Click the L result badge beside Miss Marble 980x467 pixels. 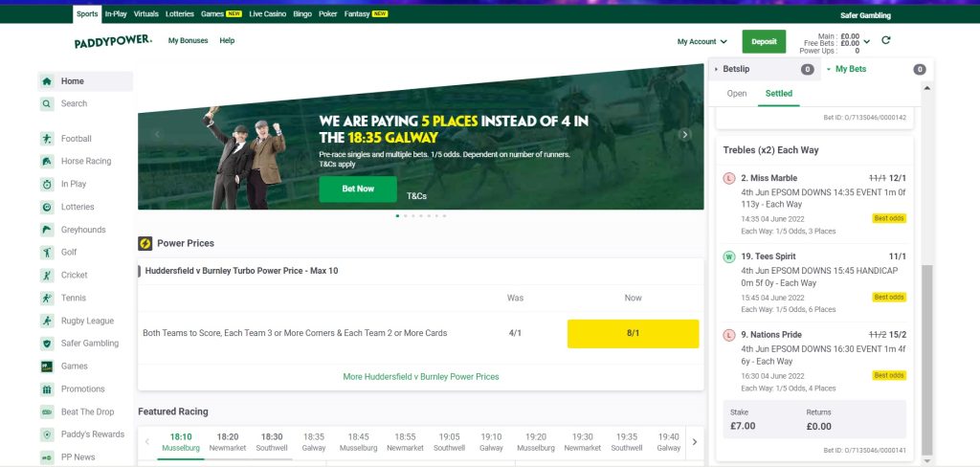tap(728, 178)
